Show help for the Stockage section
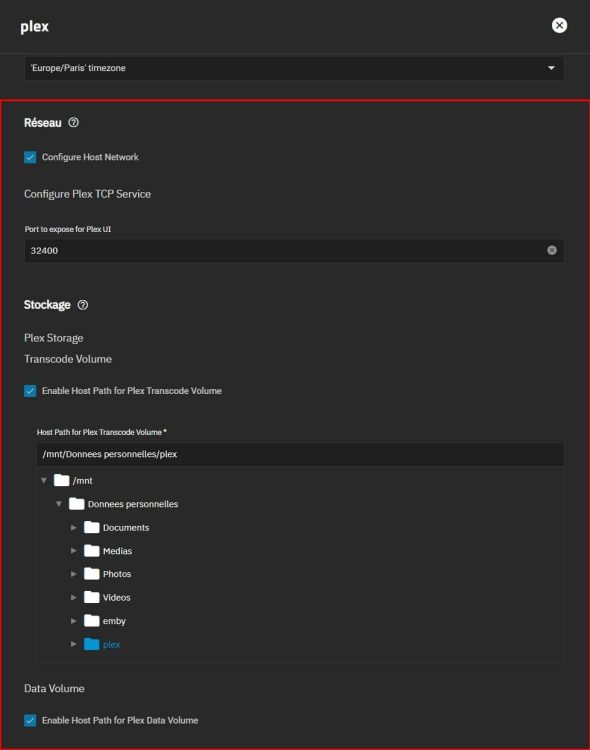The width and height of the screenshot is (590, 750). click(83, 305)
